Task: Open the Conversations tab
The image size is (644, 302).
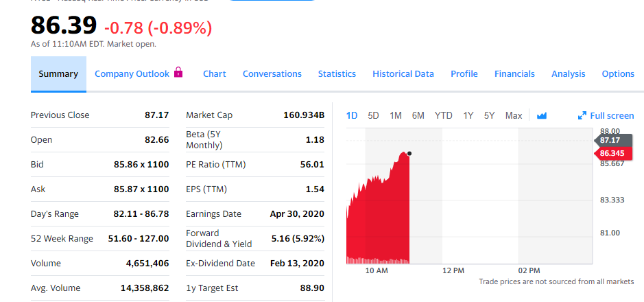Action: click(x=272, y=74)
